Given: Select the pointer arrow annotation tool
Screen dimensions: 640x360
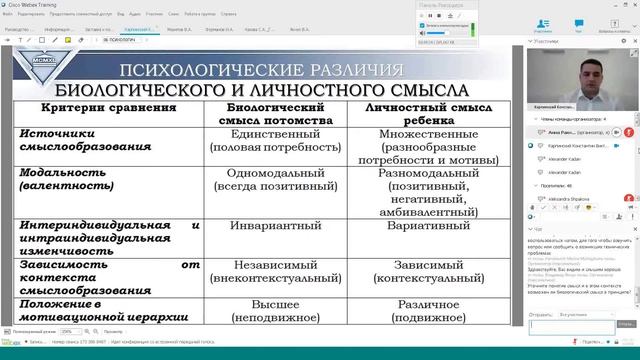Looking at the screenshot, I should pos(7,40).
